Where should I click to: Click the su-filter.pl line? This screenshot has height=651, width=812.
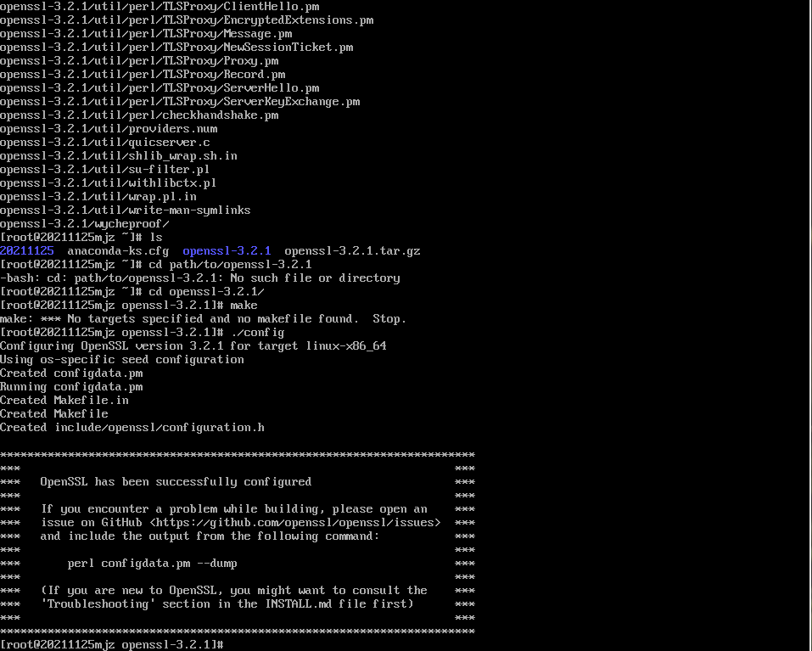pos(105,170)
